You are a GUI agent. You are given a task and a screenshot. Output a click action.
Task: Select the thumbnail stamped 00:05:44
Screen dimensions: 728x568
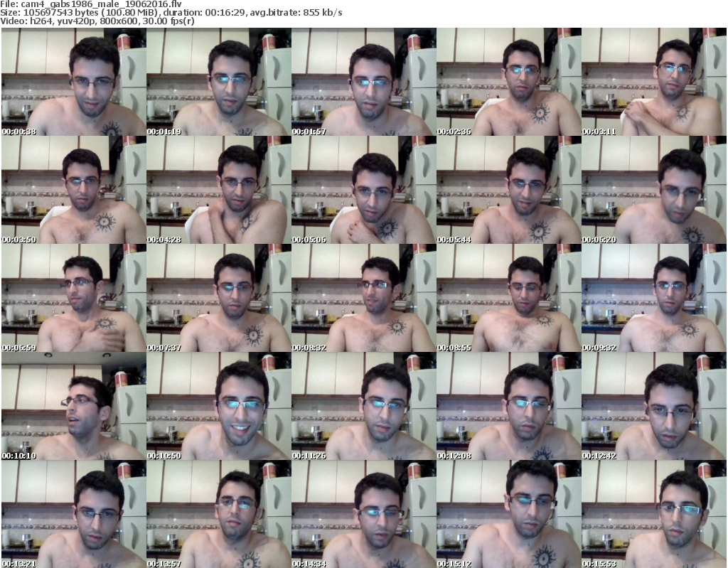[508, 190]
